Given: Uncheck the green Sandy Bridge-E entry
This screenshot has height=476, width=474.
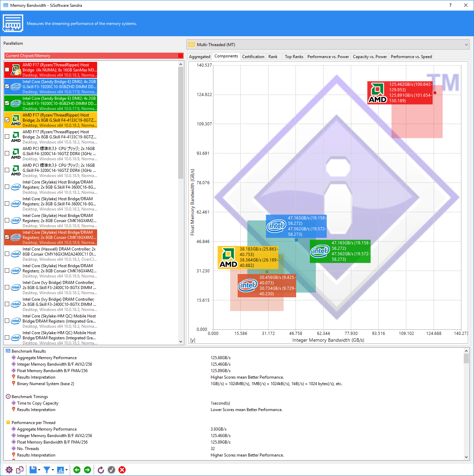Looking at the screenshot, I should (x=7, y=103).
